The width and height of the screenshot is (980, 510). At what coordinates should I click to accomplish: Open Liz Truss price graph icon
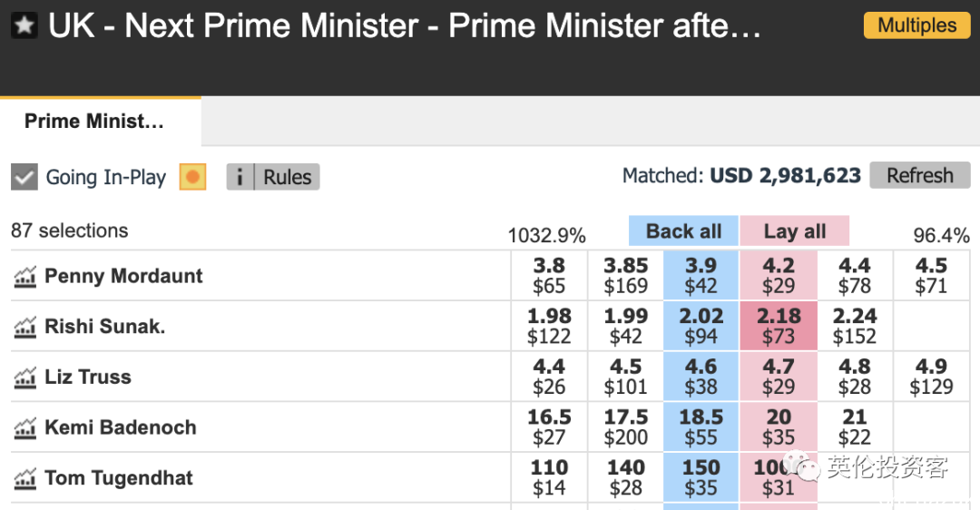pyautogui.click(x=25, y=378)
